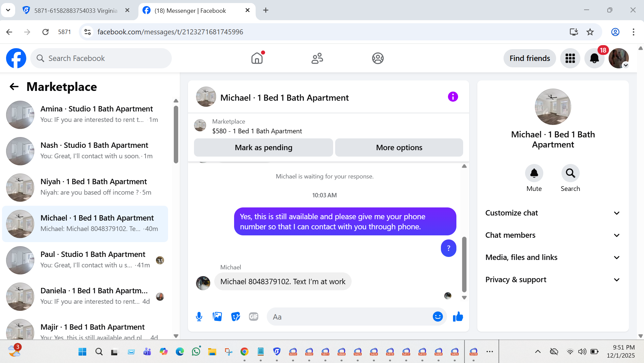
Task: Open the notifications bell with 18 badge
Action: (594, 58)
